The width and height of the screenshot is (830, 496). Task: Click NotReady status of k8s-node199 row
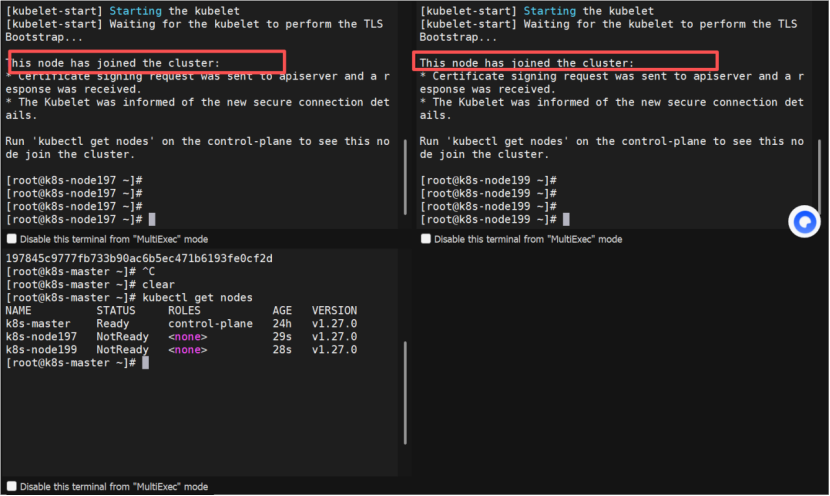(x=122, y=349)
